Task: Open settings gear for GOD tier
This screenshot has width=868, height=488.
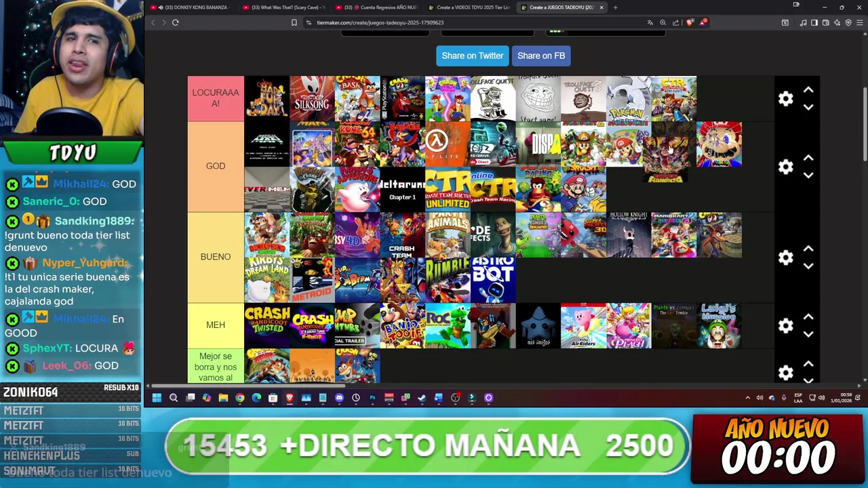Action: pos(785,167)
